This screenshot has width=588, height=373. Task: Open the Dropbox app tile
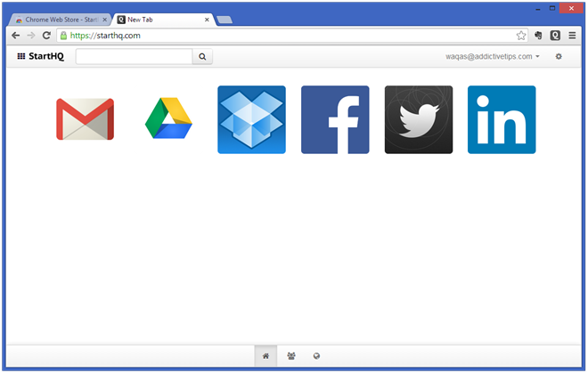click(251, 119)
